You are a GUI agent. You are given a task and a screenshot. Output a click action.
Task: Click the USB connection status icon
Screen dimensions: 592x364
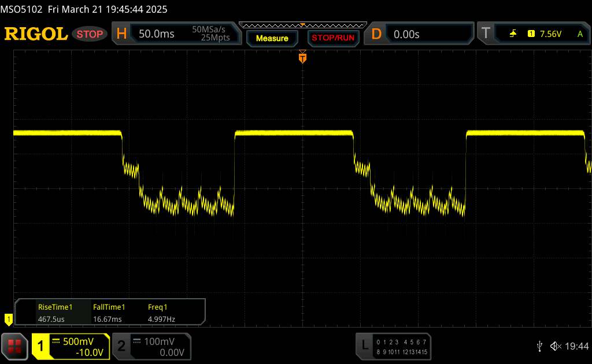pos(539,346)
